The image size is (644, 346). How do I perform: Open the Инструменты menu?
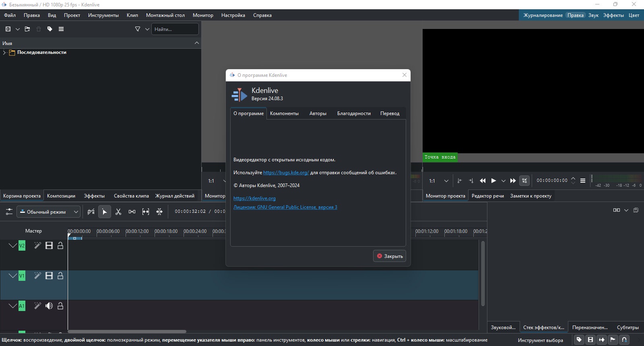tap(103, 15)
